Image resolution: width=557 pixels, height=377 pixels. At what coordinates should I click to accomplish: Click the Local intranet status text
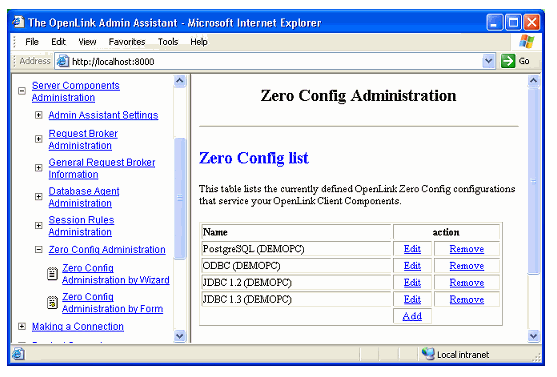[x=463, y=354]
